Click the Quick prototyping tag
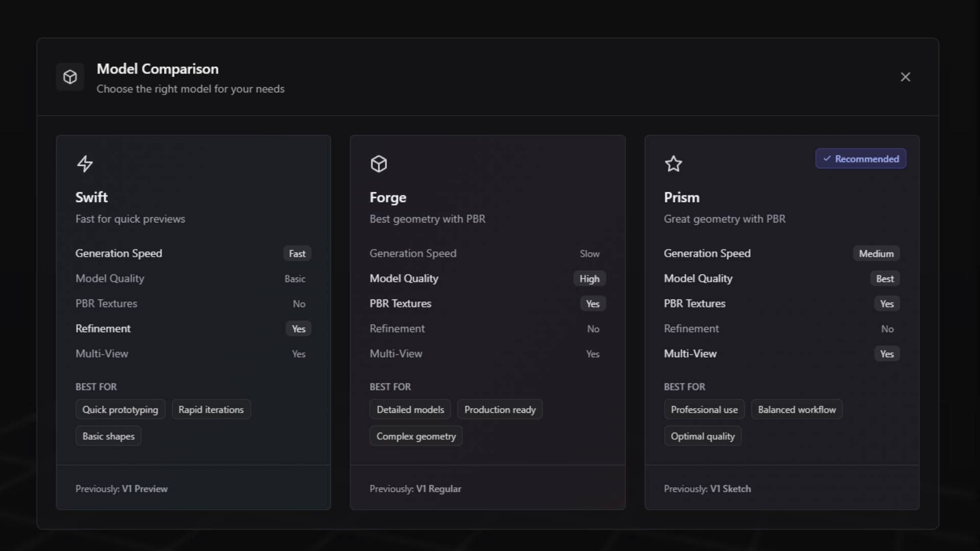Image resolution: width=980 pixels, height=551 pixels. pos(120,410)
